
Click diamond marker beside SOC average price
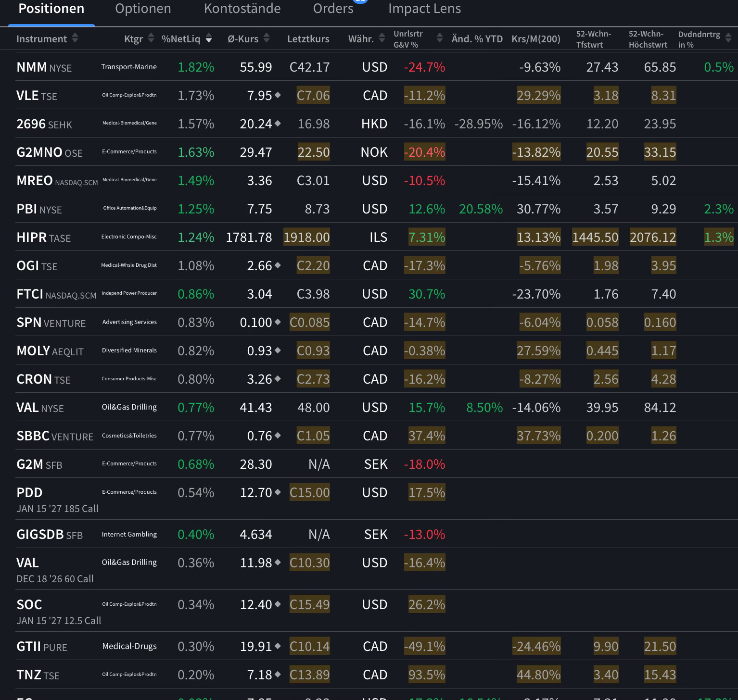(x=278, y=604)
